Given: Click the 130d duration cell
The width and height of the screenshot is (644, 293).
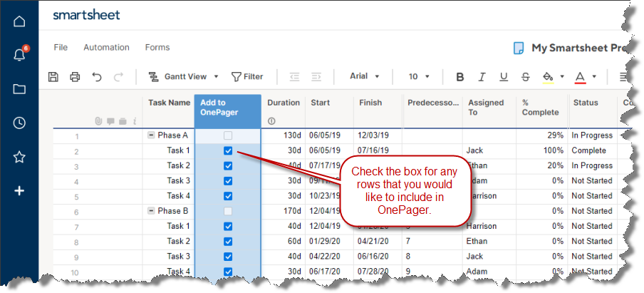Looking at the screenshot, I should coord(284,135).
